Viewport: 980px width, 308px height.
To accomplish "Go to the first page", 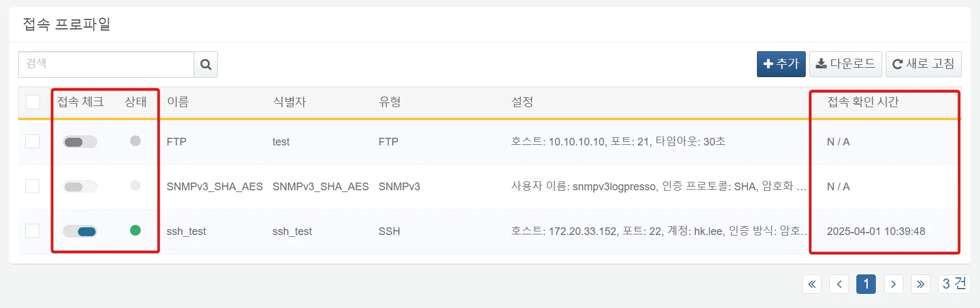I will point(812,284).
